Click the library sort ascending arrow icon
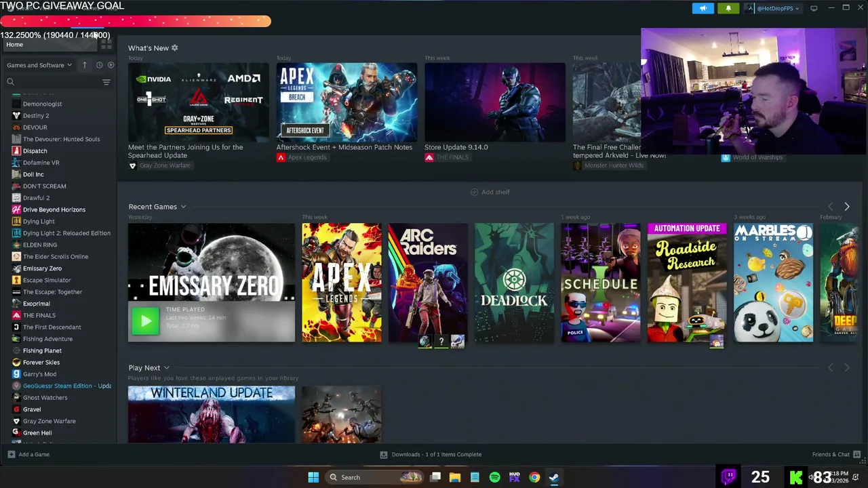868x488 pixels. tap(85, 65)
